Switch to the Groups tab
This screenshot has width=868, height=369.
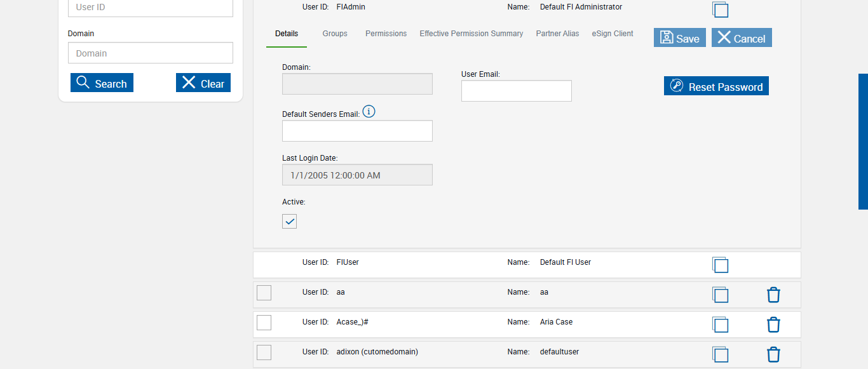(335, 34)
